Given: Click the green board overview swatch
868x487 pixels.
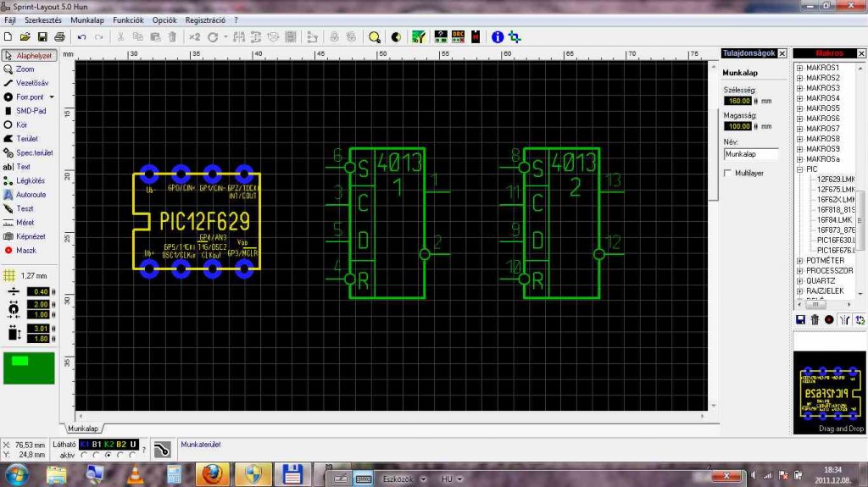Looking at the screenshot, I should click(x=29, y=368).
